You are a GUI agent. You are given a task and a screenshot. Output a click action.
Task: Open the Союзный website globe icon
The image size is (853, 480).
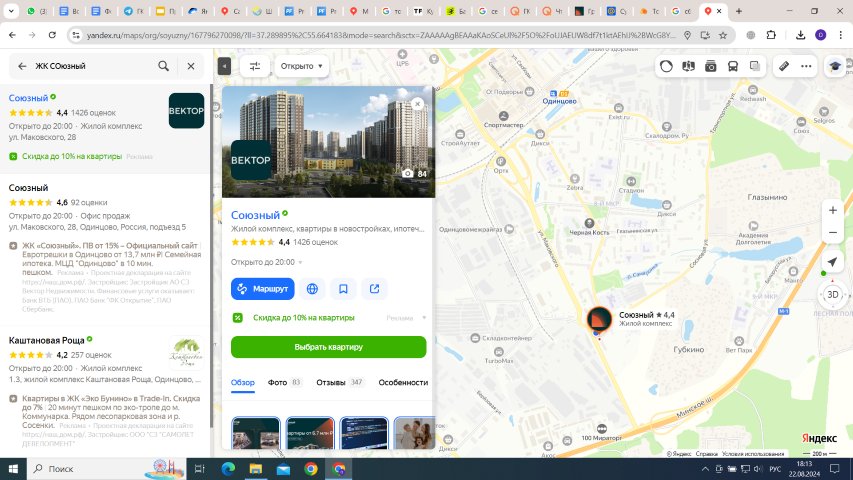pyautogui.click(x=312, y=289)
